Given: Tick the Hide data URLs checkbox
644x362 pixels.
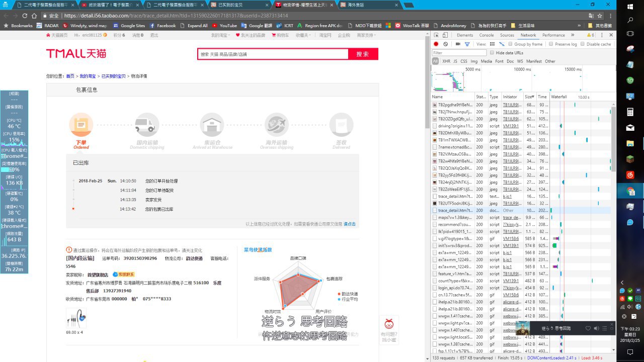Looking at the screenshot, I should point(492,53).
